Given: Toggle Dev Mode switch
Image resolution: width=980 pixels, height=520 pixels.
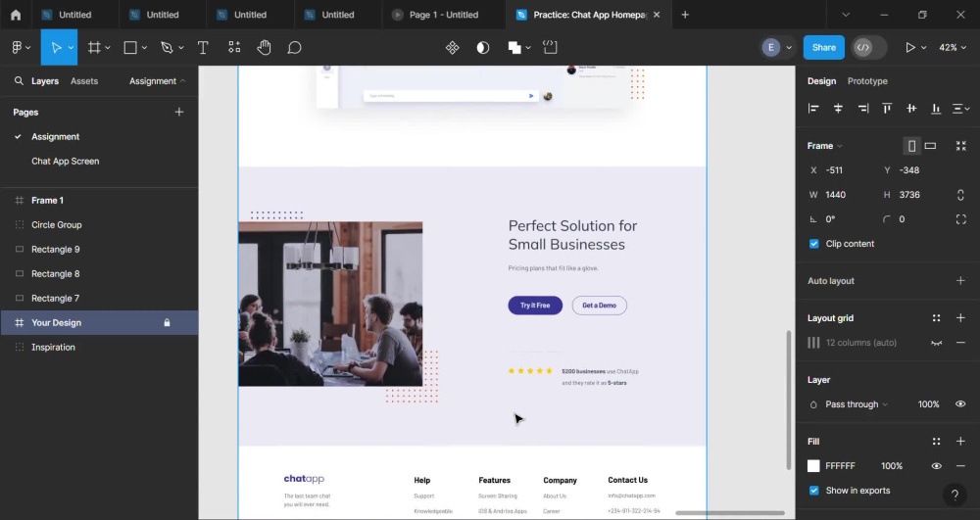Looking at the screenshot, I should 869,47.
